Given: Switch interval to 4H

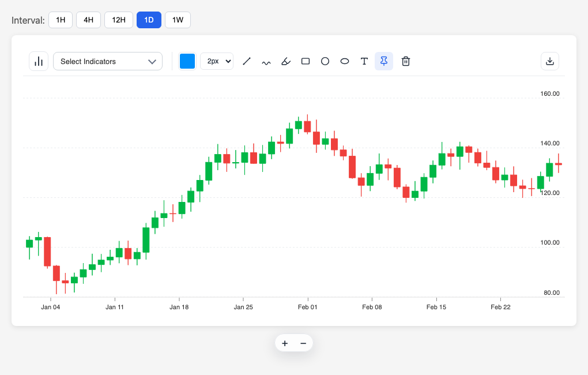Looking at the screenshot, I should [x=89, y=20].
